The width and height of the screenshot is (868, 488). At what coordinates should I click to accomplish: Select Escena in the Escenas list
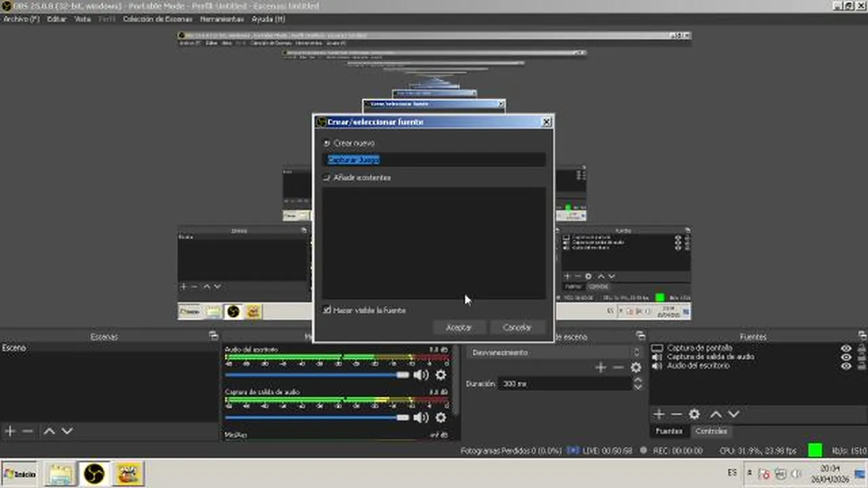click(x=109, y=348)
